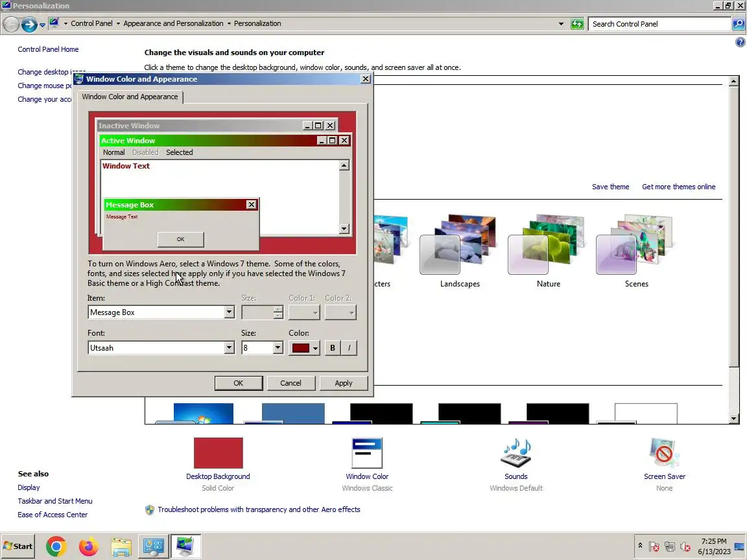
Task: Click the Personalization taskbar icon
Action: 185,546
